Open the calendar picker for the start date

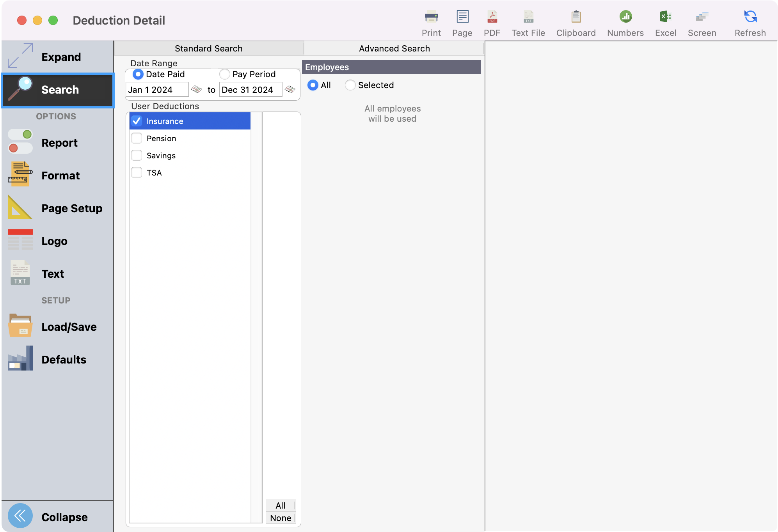pos(197,89)
